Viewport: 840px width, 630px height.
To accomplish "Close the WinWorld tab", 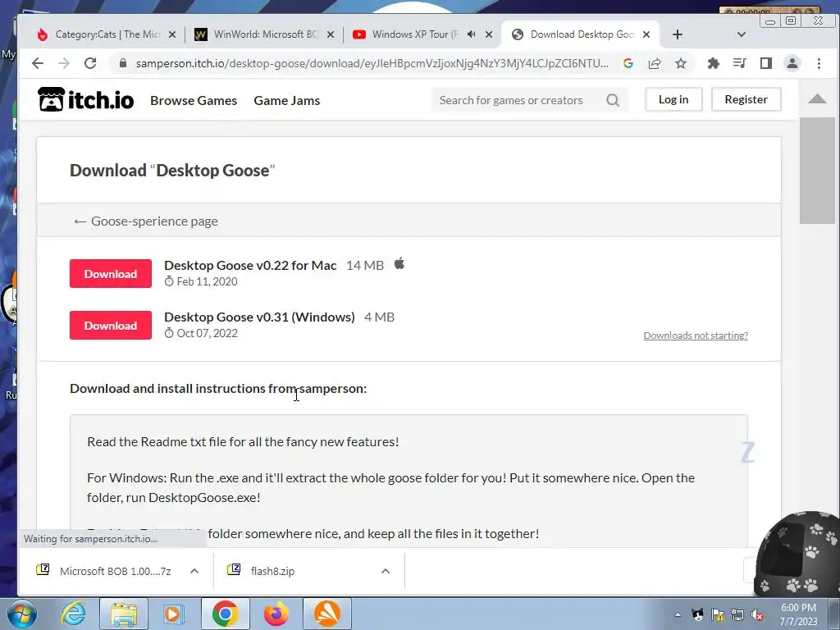I will [x=331, y=34].
